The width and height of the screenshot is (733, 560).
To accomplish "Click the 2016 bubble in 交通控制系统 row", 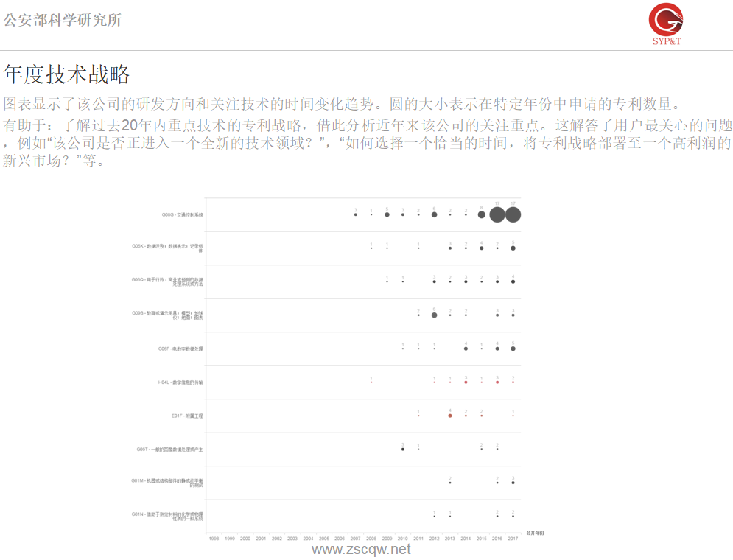I will [497, 216].
